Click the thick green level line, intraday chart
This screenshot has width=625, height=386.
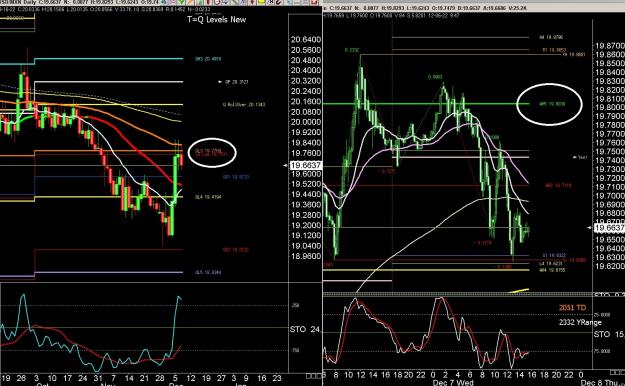(426, 104)
